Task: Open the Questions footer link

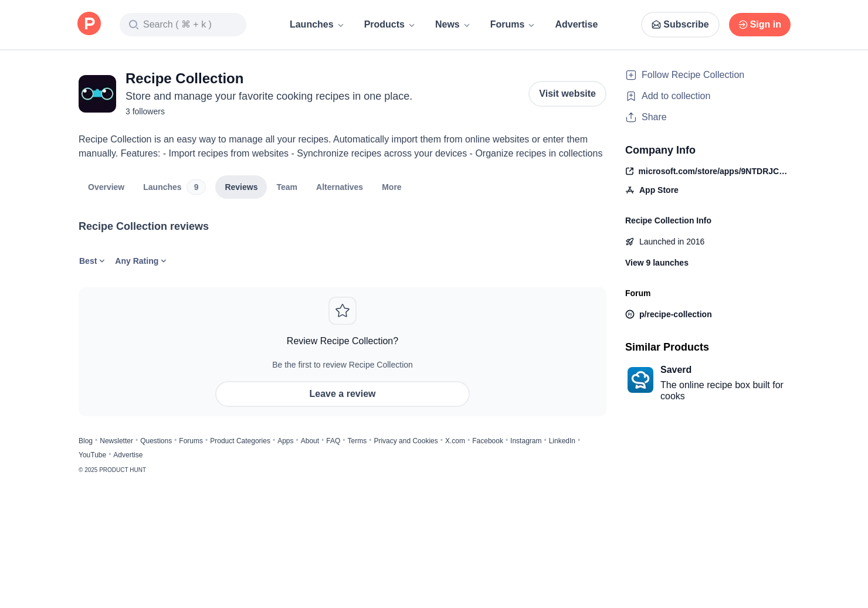Action: [156, 441]
